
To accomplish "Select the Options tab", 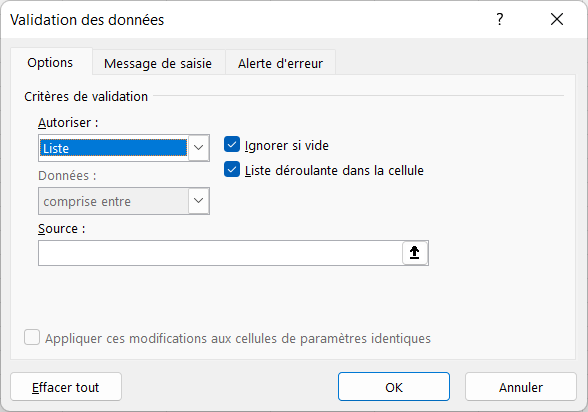I will tap(50, 62).
